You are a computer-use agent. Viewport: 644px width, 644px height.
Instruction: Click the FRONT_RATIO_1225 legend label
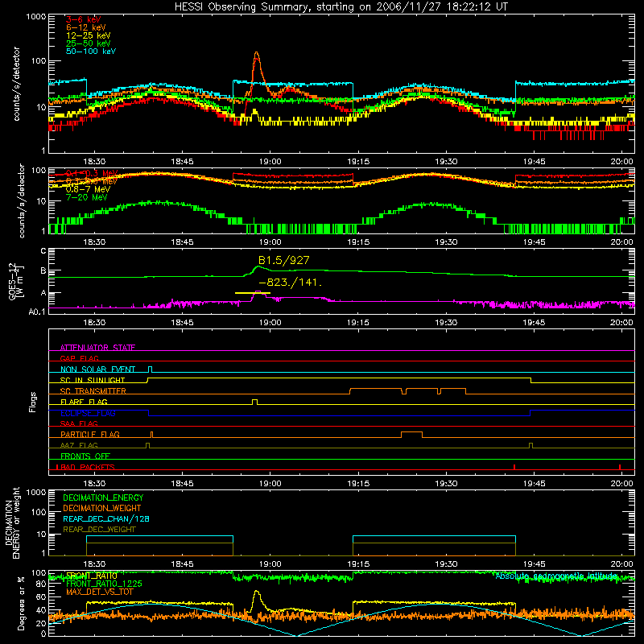(x=104, y=584)
